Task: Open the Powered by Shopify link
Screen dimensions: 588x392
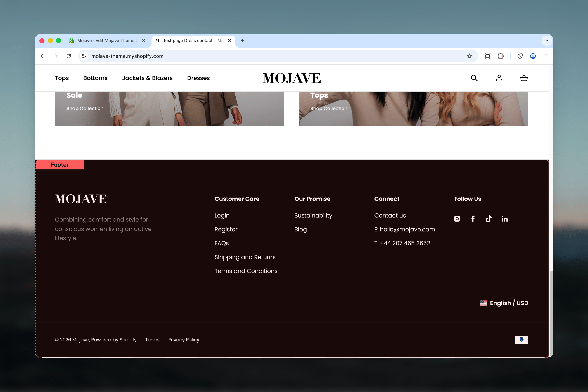Action: [x=114, y=340]
